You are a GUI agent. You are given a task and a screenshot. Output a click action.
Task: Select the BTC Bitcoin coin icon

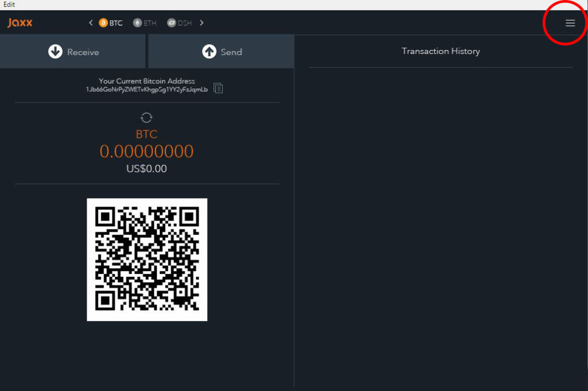(103, 23)
